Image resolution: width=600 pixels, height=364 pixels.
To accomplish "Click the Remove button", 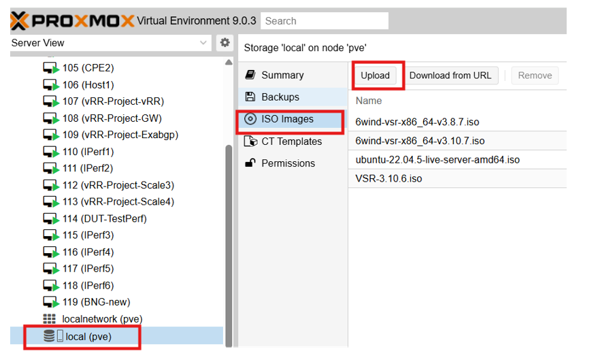I will [535, 76].
